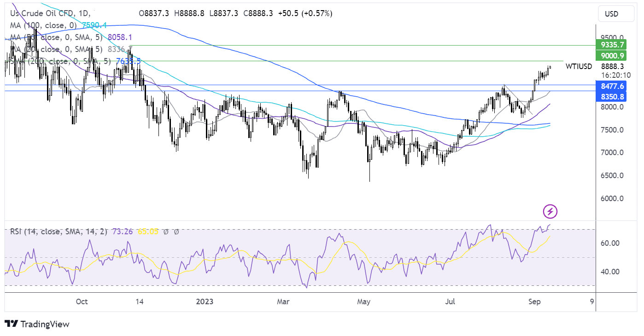Open the TradingView logo link

coord(37,324)
